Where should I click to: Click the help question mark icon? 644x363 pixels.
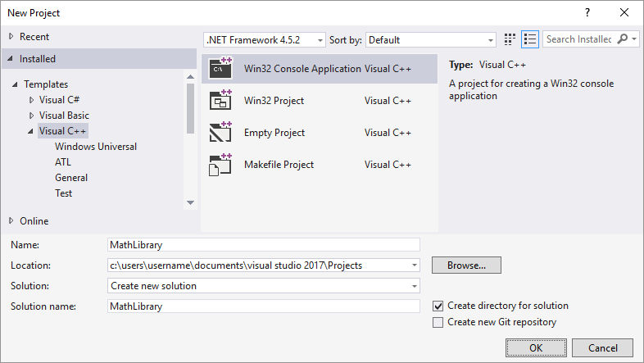click(587, 12)
